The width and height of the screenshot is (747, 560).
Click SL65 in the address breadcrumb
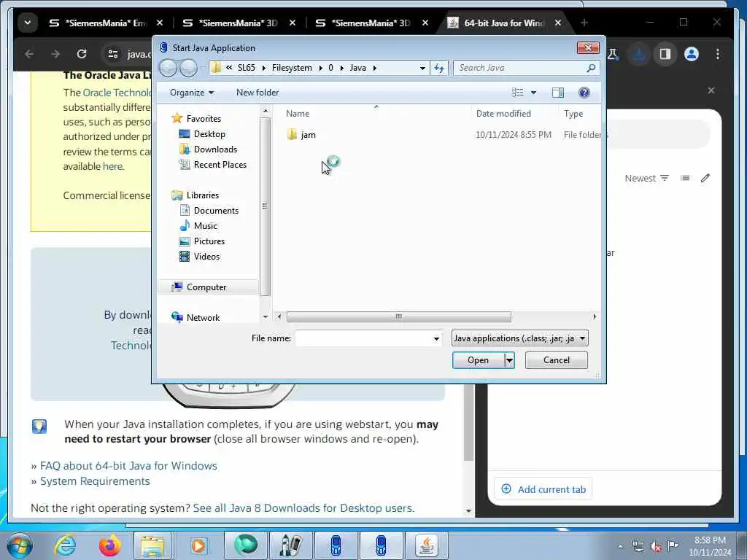(x=247, y=68)
